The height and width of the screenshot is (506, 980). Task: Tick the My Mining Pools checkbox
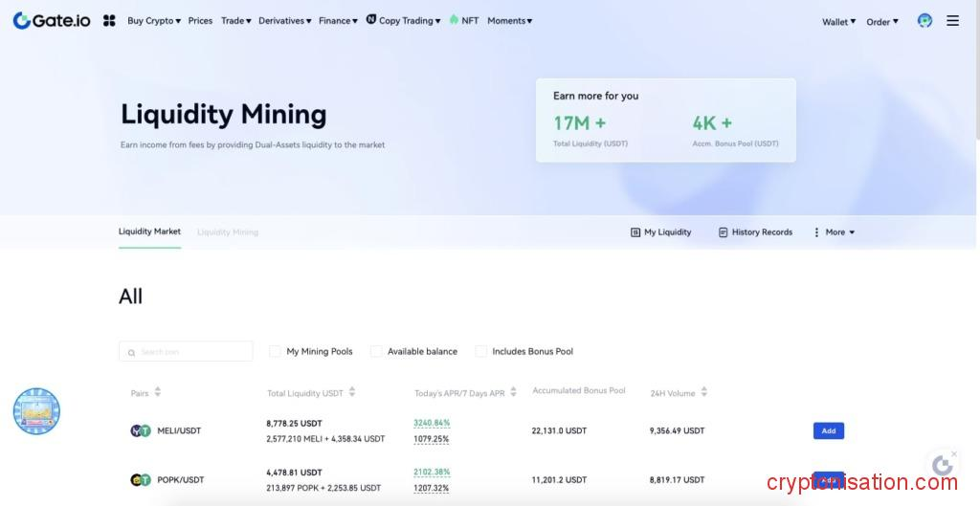point(275,351)
